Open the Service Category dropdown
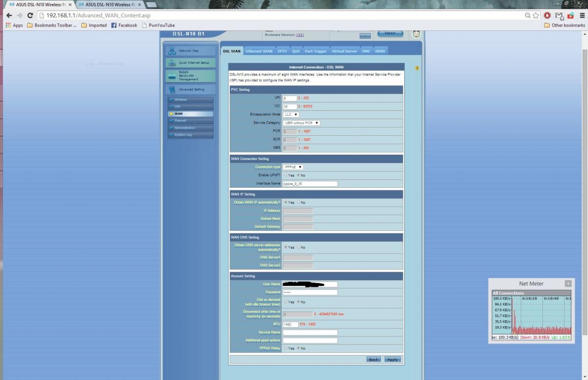Screen dimensions: 588x380 coord(301,123)
